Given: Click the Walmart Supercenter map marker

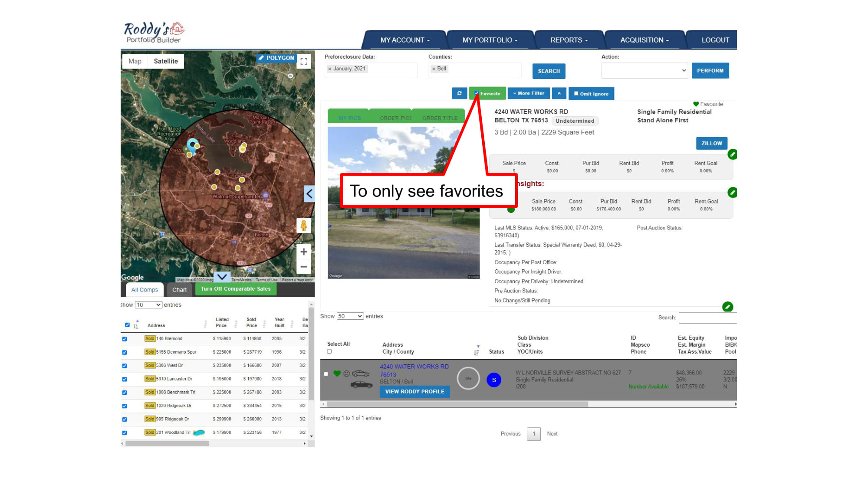Looking at the screenshot, I should tap(265, 195).
